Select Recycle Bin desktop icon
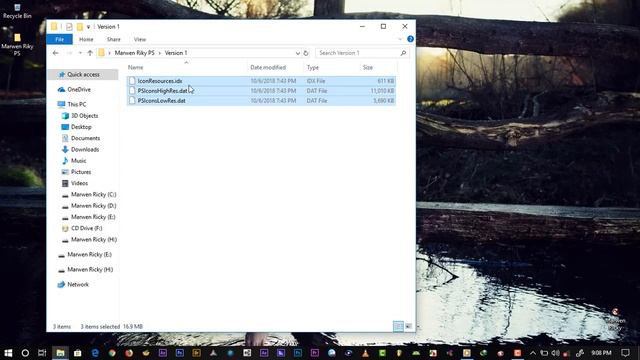640x360 pixels. click(17, 11)
